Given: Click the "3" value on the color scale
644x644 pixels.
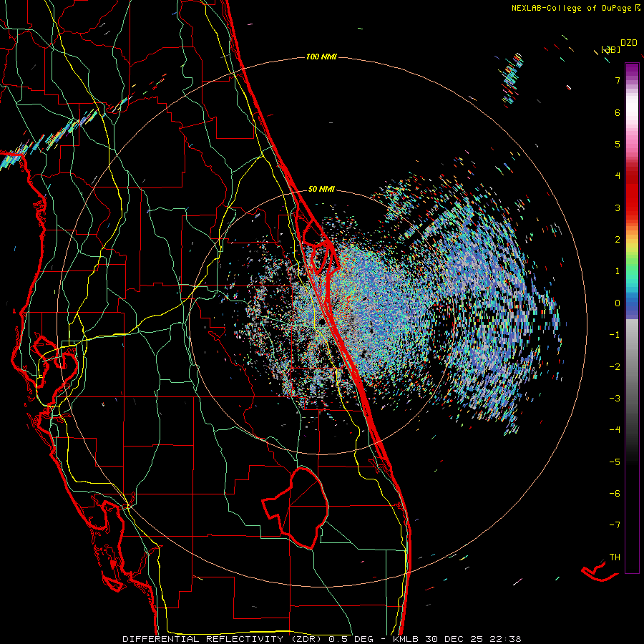Looking at the screenshot, I should [618, 208].
